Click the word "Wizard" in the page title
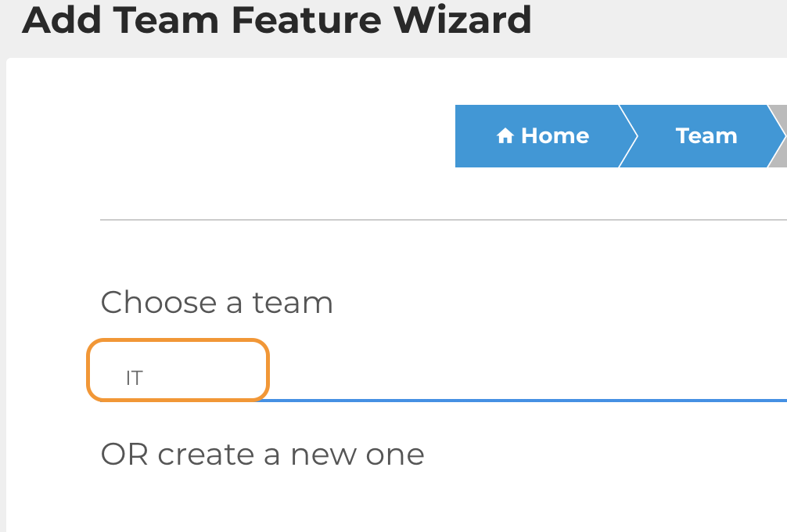Viewport: 787px width, 532px height. [x=462, y=20]
